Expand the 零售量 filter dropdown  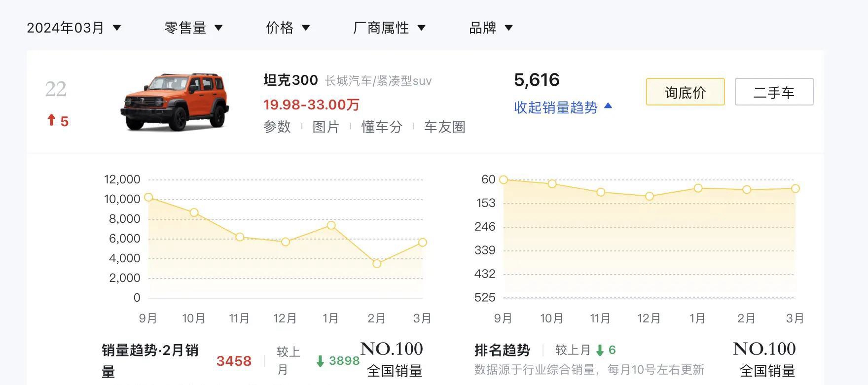(193, 28)
